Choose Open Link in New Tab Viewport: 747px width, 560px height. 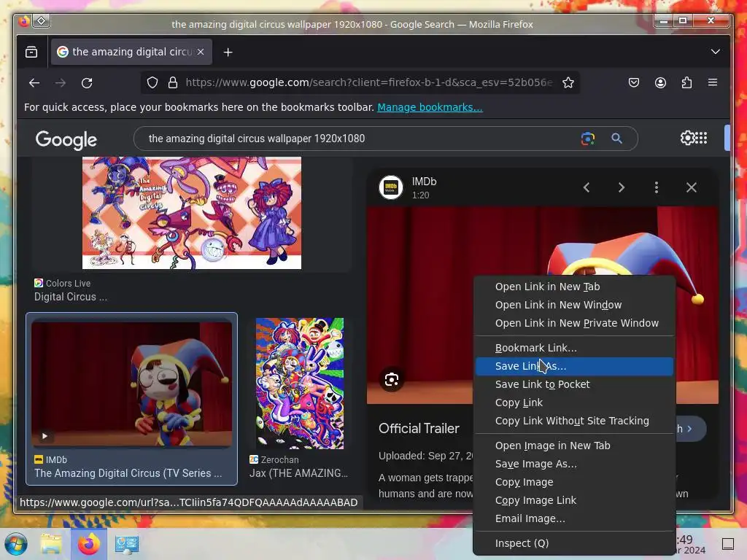pyautogui.click(x=575, y=287)
